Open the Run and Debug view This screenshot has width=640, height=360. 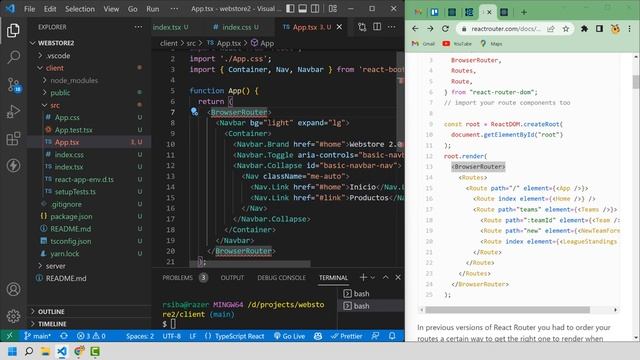[13, 111]
